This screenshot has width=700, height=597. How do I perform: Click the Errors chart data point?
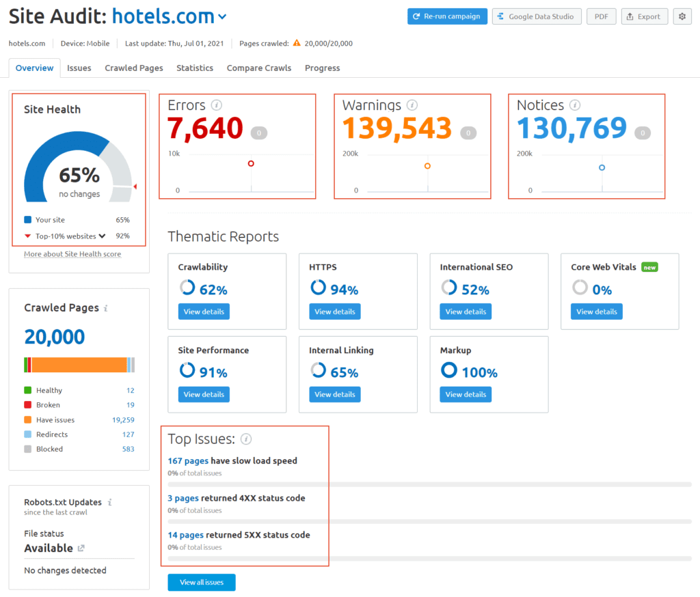point(251,164)
